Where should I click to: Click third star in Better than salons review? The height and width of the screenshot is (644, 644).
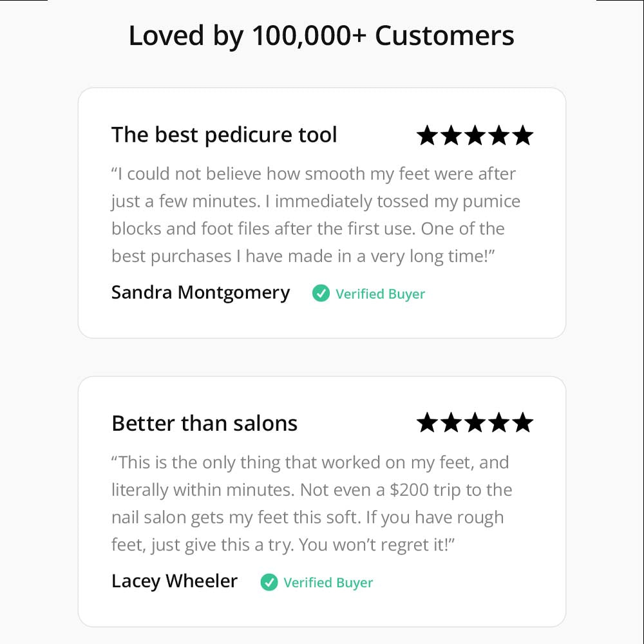[x=475, y=422]
